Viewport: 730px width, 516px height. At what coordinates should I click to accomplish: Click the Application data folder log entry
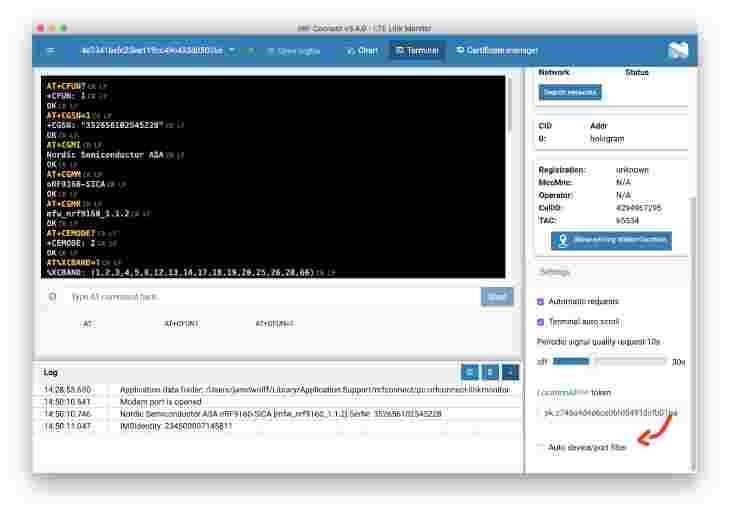point(315,389)
